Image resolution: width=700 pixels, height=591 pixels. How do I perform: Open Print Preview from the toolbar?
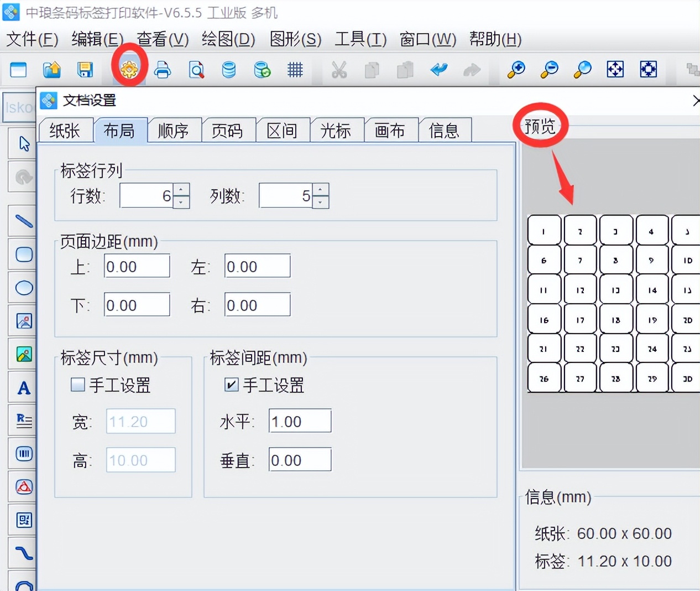click(x=196, y=70)
